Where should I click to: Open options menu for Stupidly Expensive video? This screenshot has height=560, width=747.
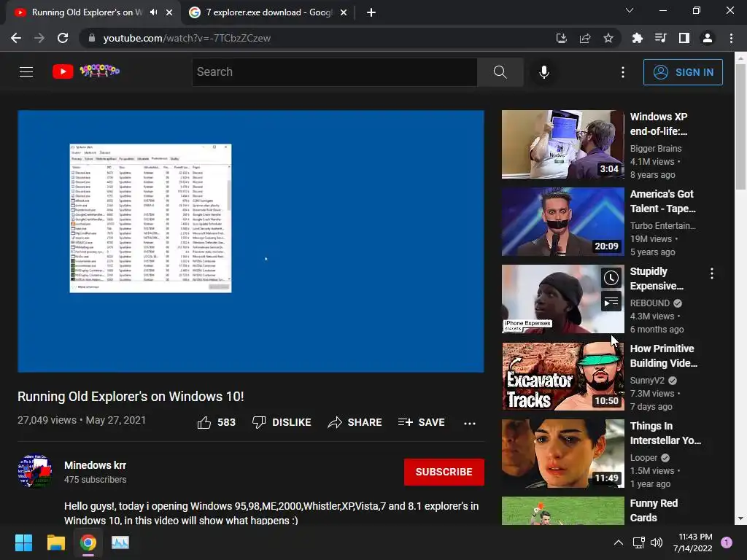[712, 273]
